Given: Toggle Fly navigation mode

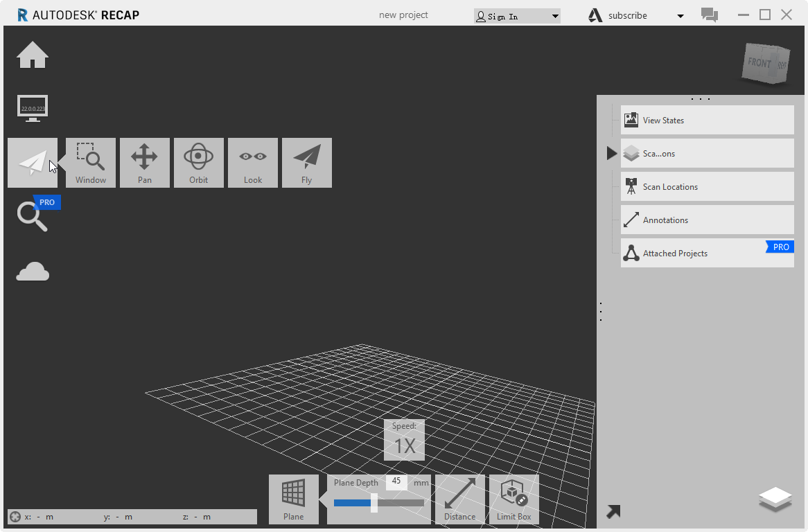Looking at the screenshot, I should [x=306, y=162].
